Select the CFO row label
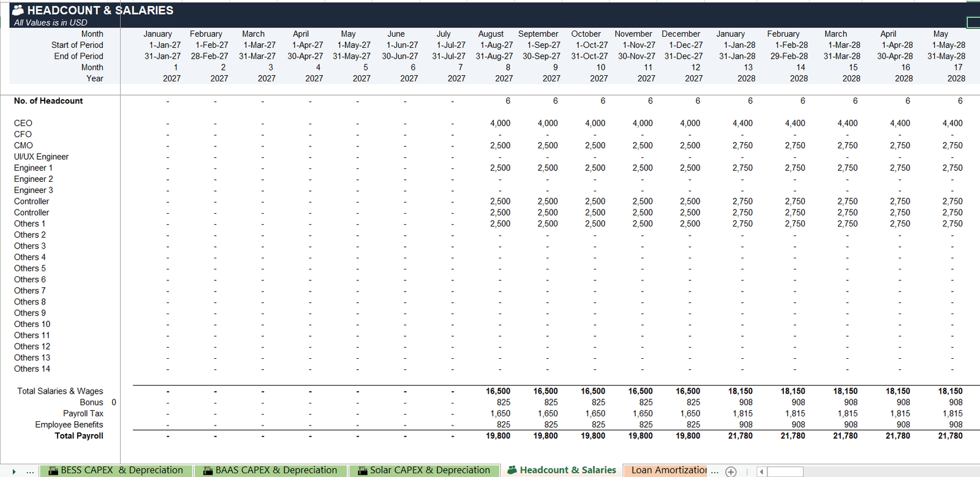Screen dimensions: 980x477 (23, 134)
